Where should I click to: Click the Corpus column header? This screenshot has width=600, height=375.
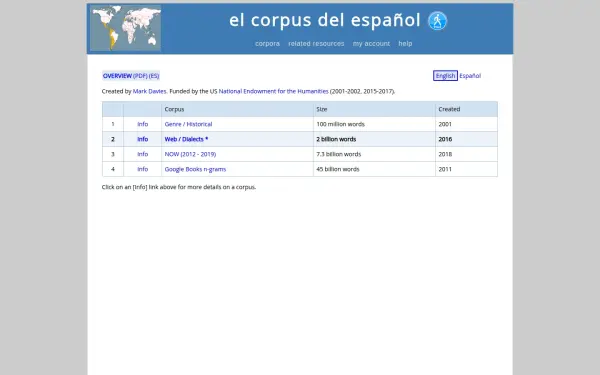click(237, 109)
